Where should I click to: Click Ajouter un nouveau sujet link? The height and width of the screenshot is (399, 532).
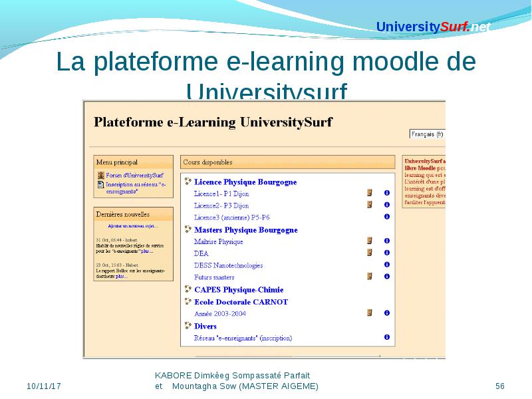(133, 226)
